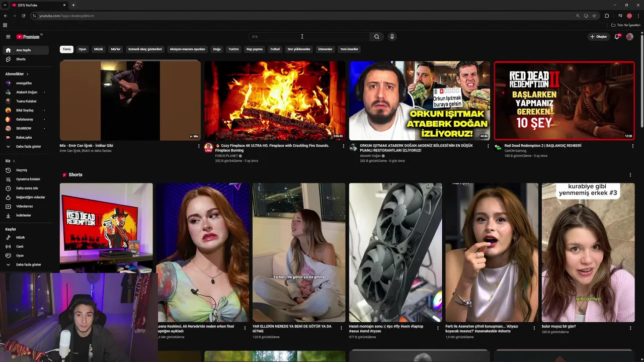This screenshot has width=644, height=362.
Task: Open options for bulur muyuz bir gün short
Action: [630, 328]
